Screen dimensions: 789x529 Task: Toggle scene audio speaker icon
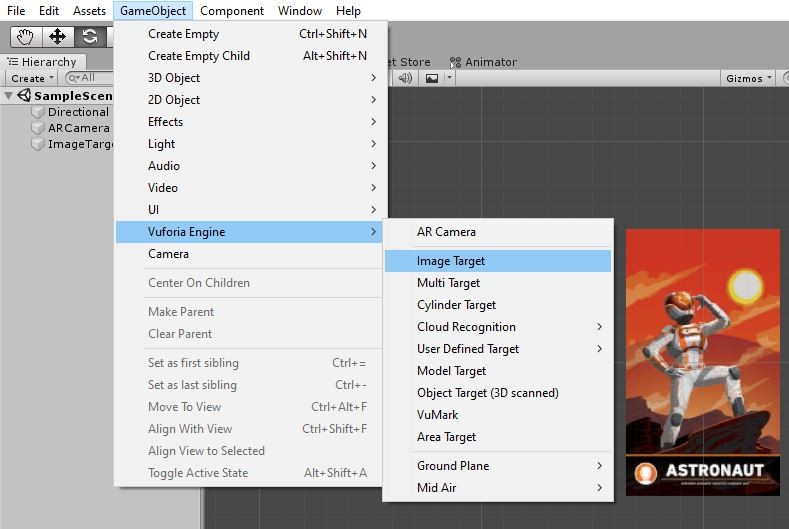tap(405, 78)
